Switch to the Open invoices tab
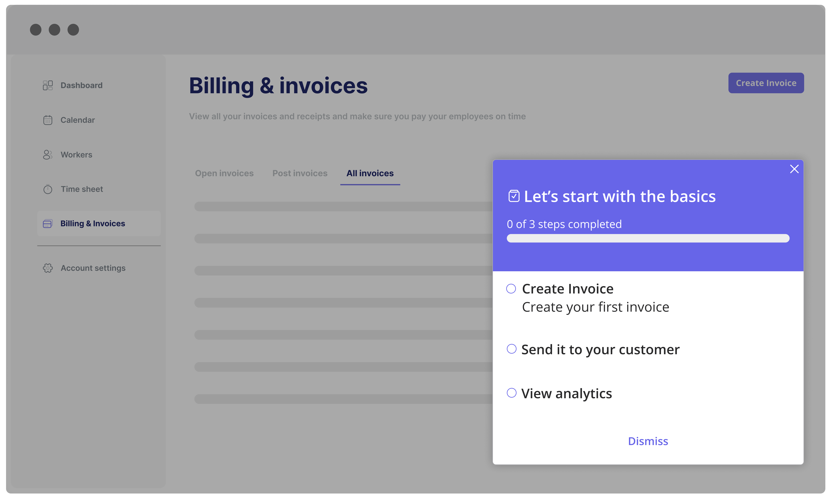 [224, 174]
